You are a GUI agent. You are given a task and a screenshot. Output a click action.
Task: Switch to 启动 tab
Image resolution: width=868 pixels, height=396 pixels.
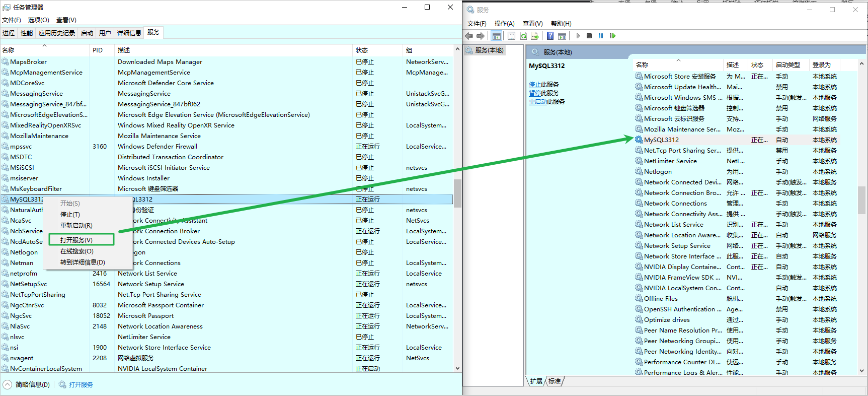87,33
